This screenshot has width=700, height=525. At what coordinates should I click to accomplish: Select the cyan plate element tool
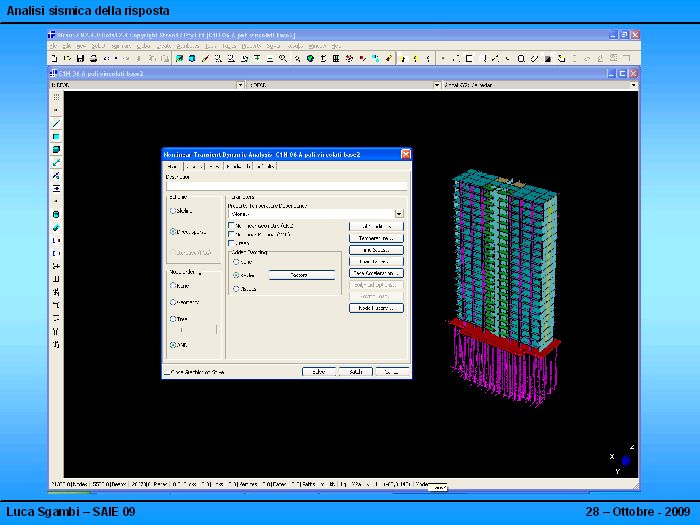point(56,136)
